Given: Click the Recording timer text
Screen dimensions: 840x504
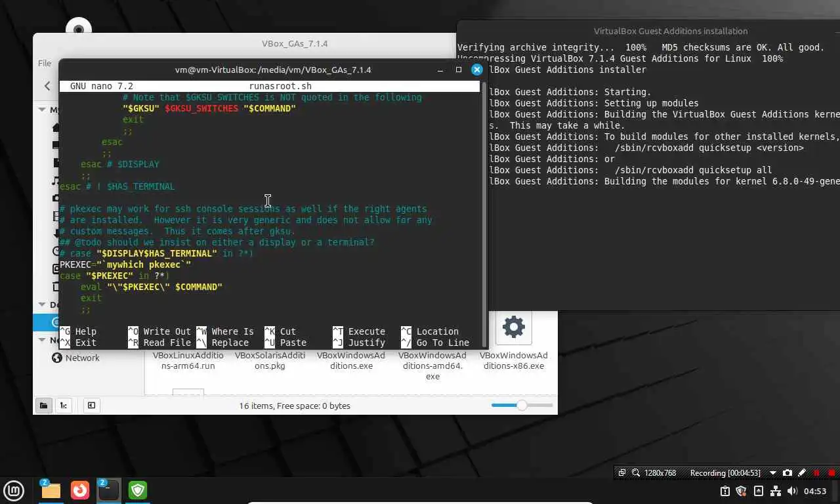Looking at the screenshot, I should pos(725,472).
